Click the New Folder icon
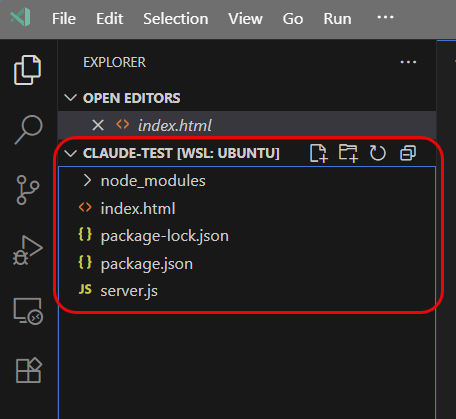 click(x=348, y=153)
